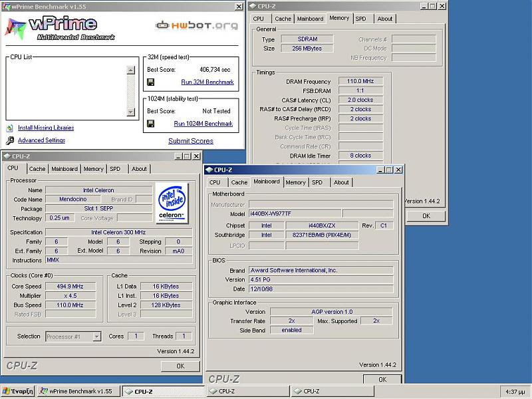532x399 pixels.
Task: Click the Intel Inside Celeron logo
Action: 172,203
